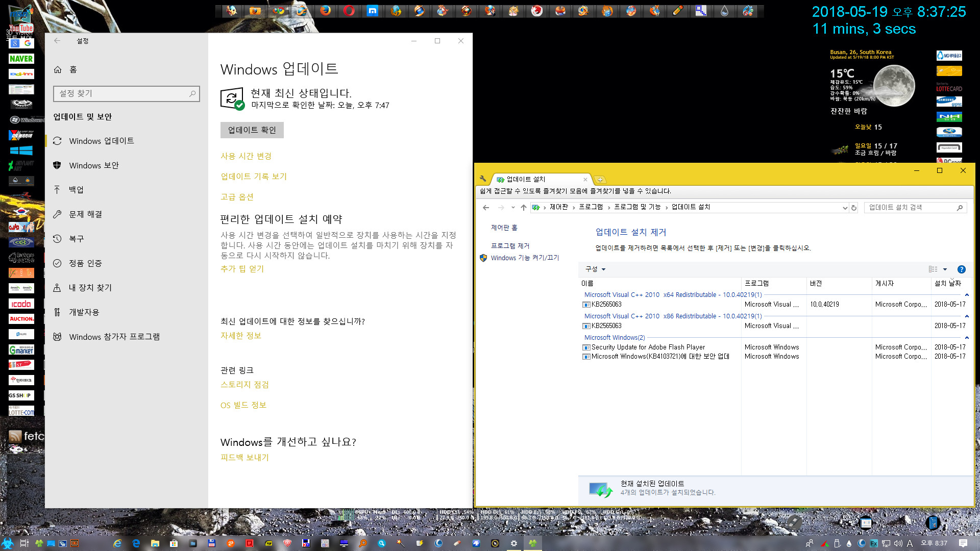Select 내 장치 찾기 in sidebar
The width and height of the screenshot is (980, 551).
127,288
